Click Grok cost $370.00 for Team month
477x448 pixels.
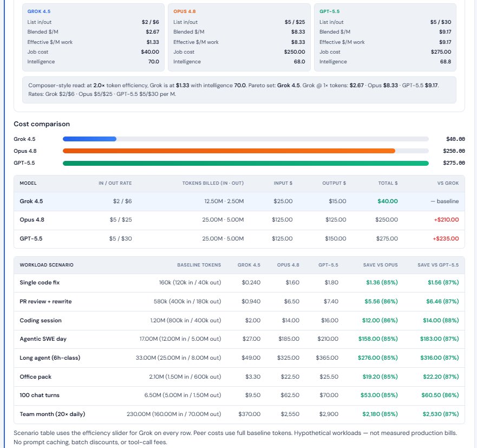(250, 414)
